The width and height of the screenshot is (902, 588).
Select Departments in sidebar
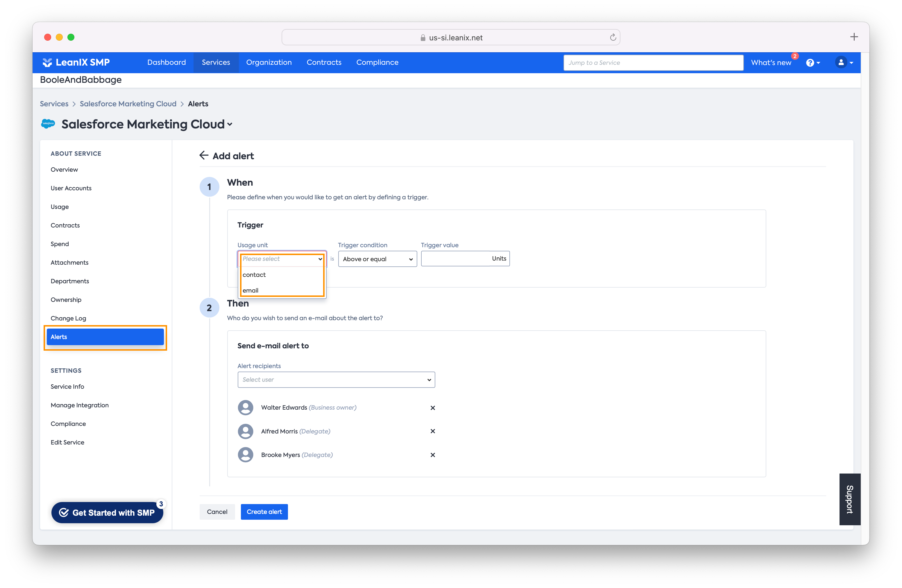(70, 281)
